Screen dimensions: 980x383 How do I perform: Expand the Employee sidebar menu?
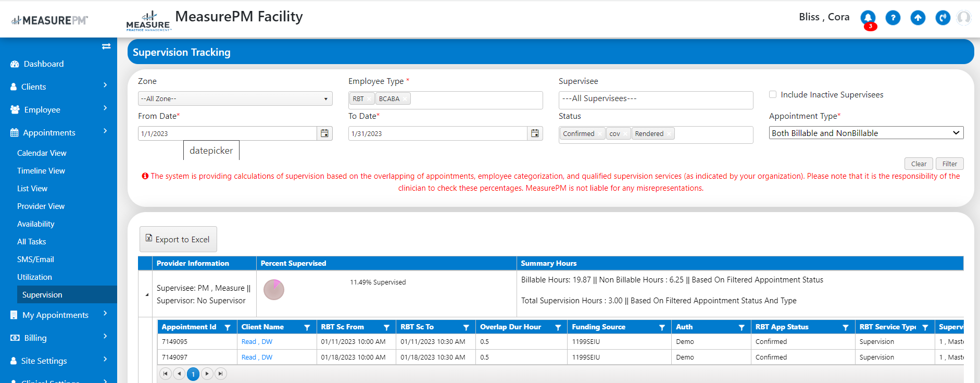pyautogui.click(x=58, y=109)
